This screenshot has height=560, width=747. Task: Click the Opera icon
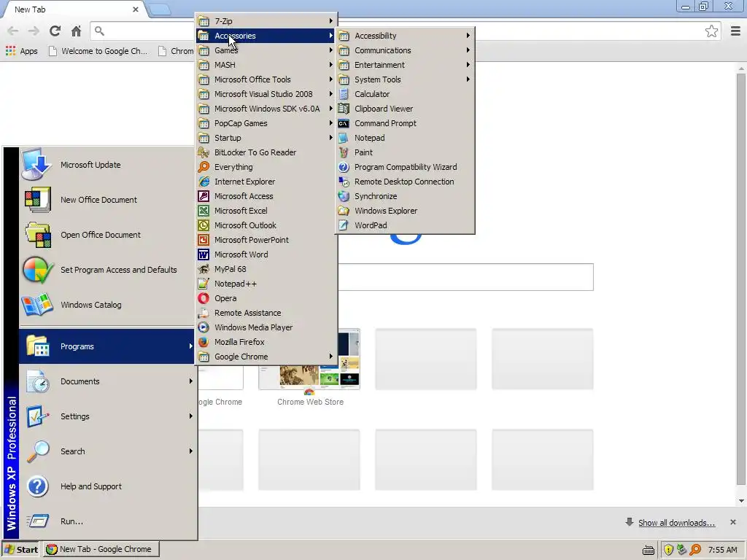click(x=204, y=298)
